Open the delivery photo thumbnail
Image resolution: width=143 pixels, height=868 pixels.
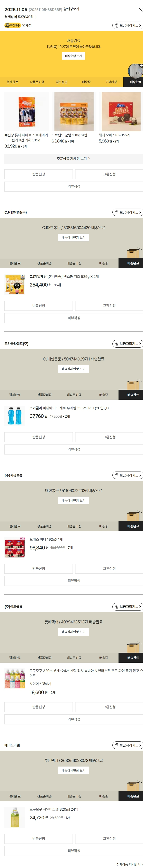pos(135,70)
